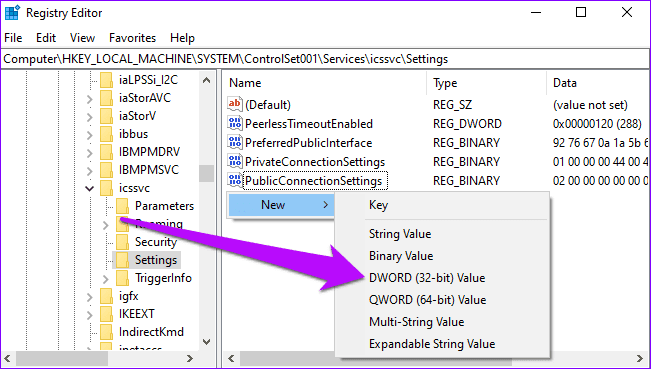
Task: Expand the IKEEXT key
Action: pos(90,315)
